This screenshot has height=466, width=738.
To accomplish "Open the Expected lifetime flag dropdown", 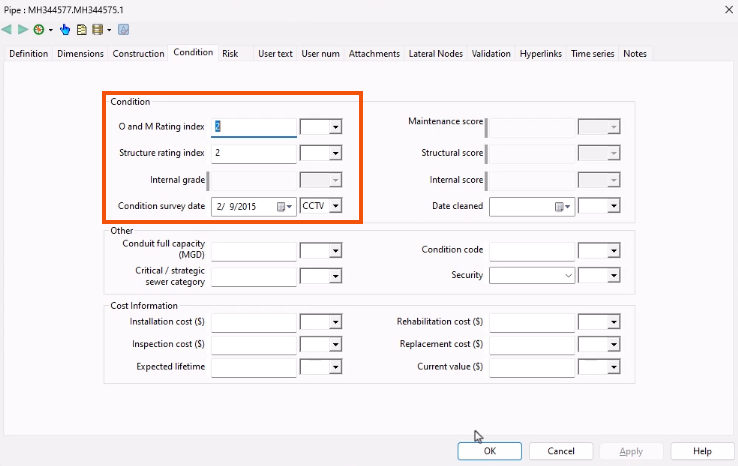I will 335,367.
